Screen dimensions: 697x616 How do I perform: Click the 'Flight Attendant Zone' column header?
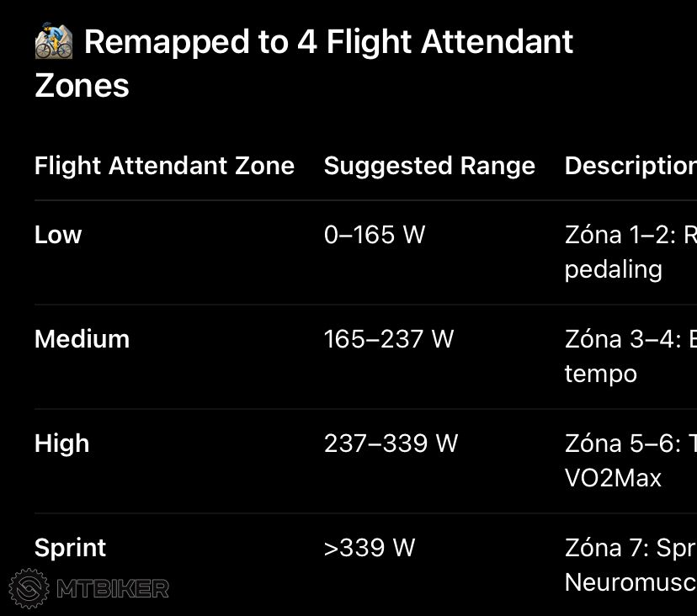click(164, 166)
